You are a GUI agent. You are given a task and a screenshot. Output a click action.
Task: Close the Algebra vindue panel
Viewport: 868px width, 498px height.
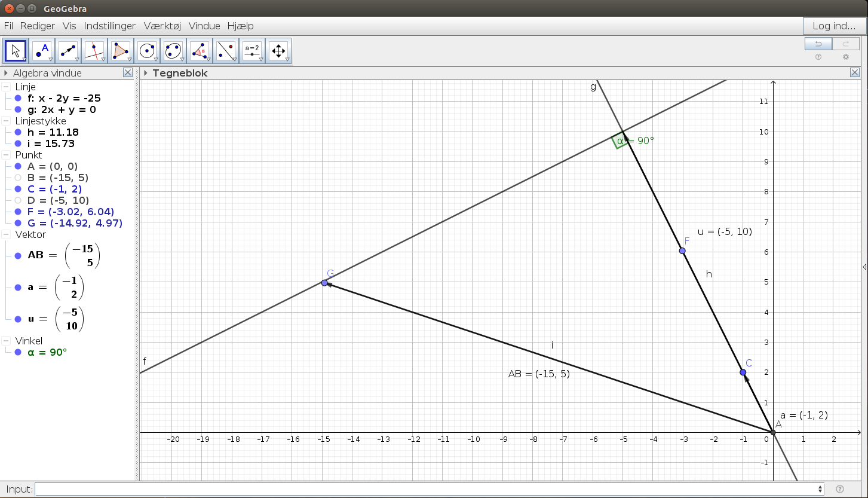[128, 72]
